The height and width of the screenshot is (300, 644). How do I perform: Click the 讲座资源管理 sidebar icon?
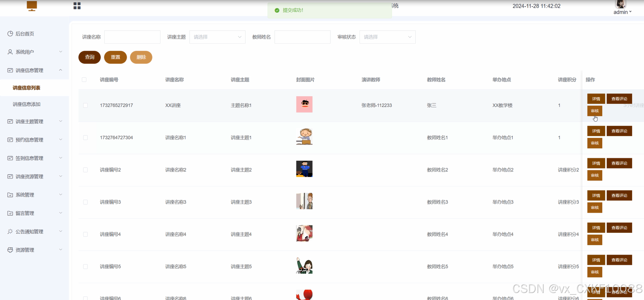10,177
